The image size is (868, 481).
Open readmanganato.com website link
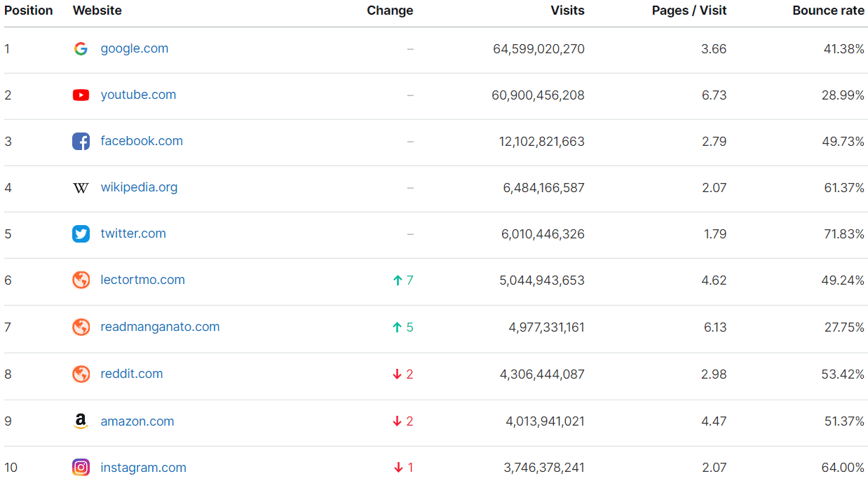[x=160, y=327]
